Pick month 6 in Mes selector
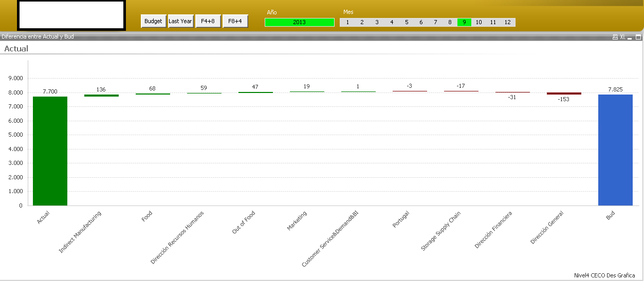This screenshot has height=281, width=644. 421,22
